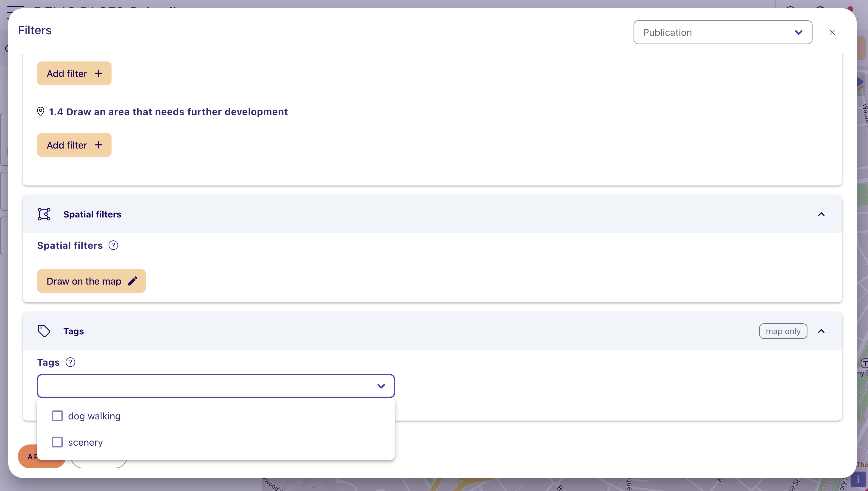Click the Filters dialog title
The height and width of the screenshot is (491, 868).
35,30
